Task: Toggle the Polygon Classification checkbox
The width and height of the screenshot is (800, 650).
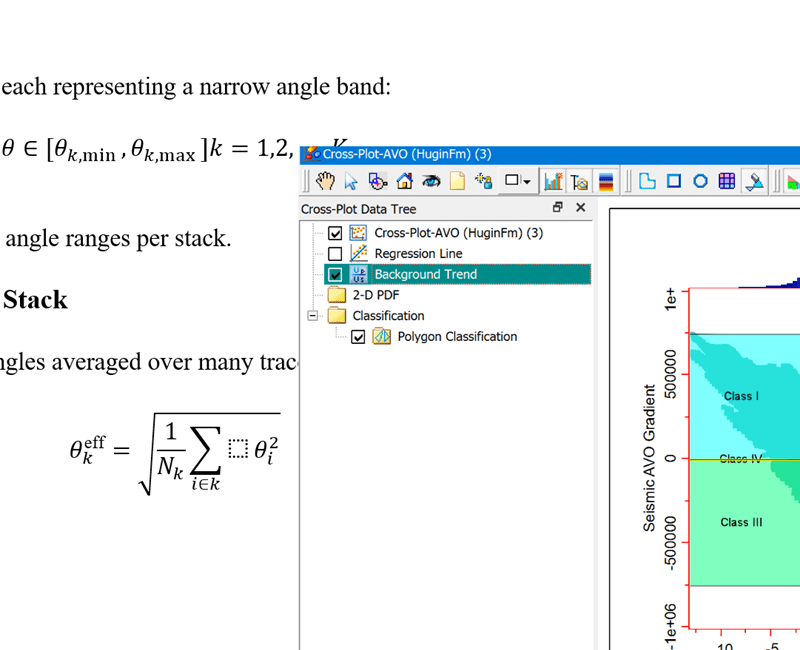Action: point(359,337)
